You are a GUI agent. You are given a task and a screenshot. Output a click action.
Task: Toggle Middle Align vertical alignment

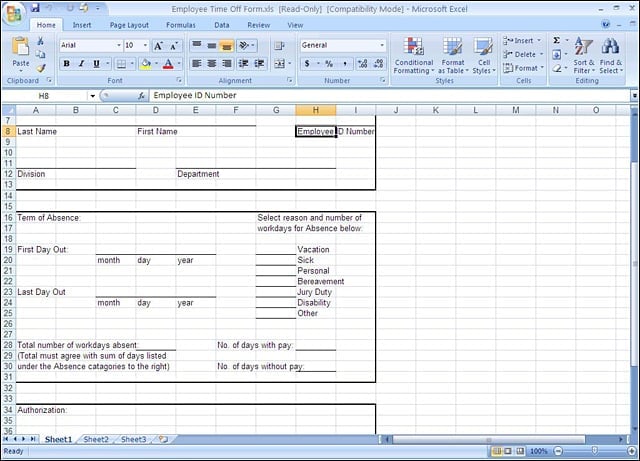[211, 45]
